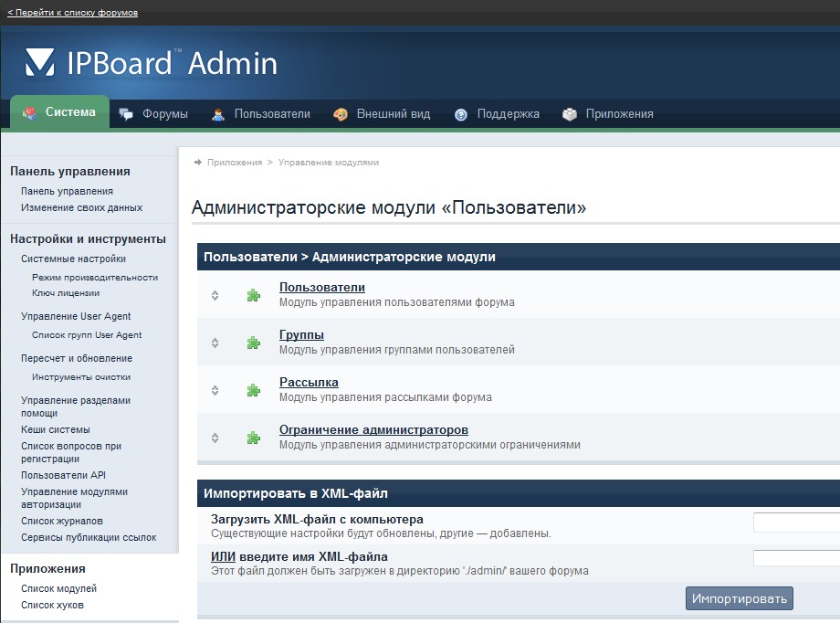Focus the XML file name input field

coord(796,558)
